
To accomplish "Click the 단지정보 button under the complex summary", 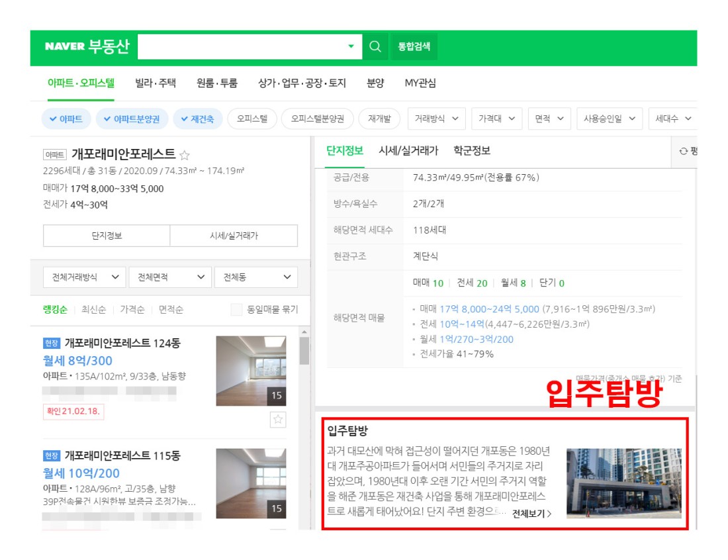I will coord(107,236).
